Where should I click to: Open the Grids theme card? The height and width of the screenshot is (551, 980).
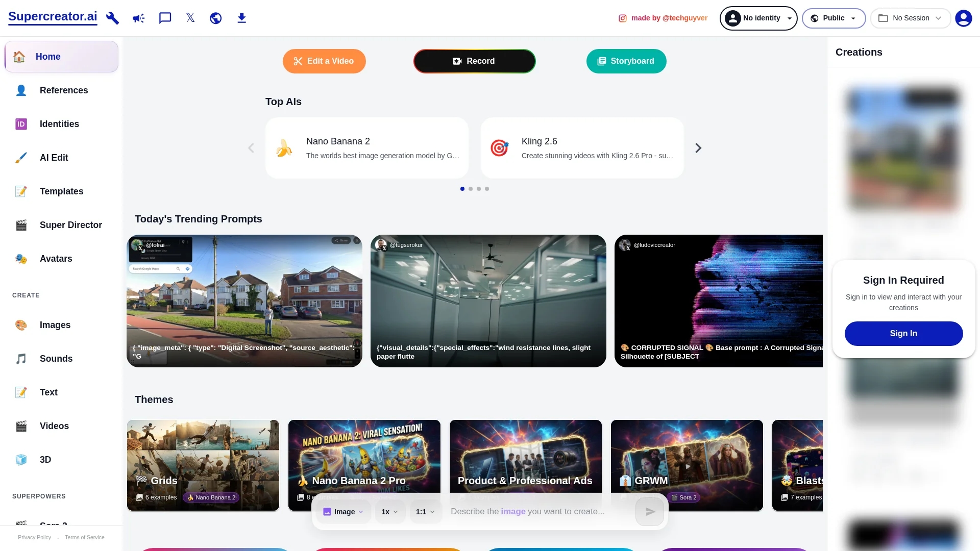[x=203, y=465]
